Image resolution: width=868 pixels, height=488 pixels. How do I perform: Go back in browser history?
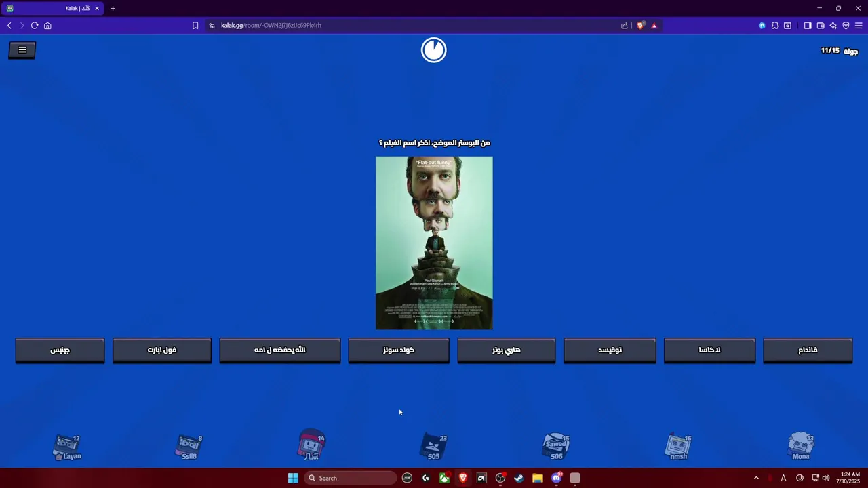click(9, 26)
